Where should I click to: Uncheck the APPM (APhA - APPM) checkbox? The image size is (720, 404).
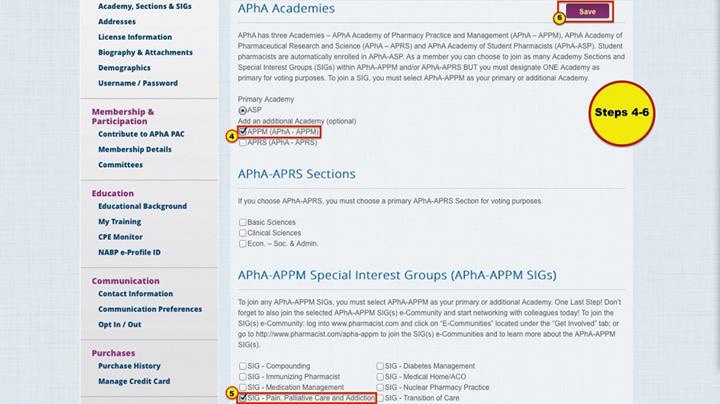243,132
